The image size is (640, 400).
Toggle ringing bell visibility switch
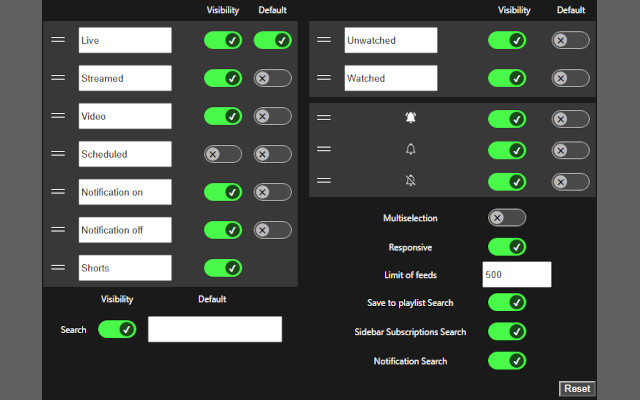[507, 119]
